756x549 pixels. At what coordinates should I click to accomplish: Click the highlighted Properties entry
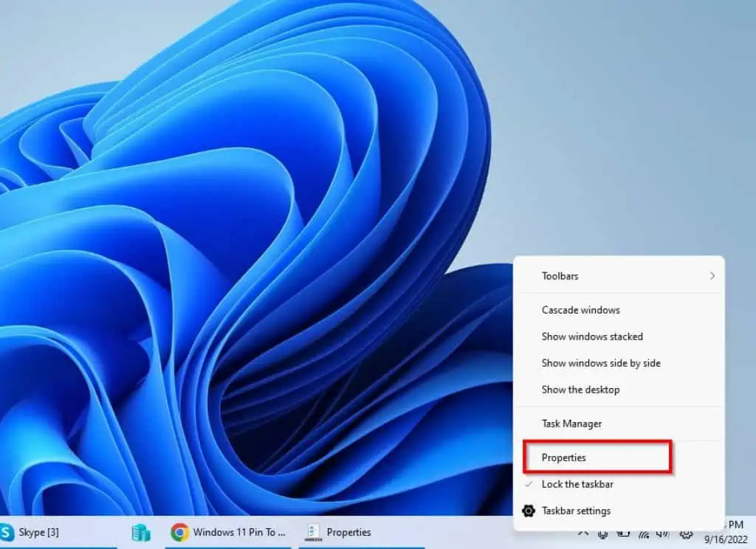pos(563,457)
